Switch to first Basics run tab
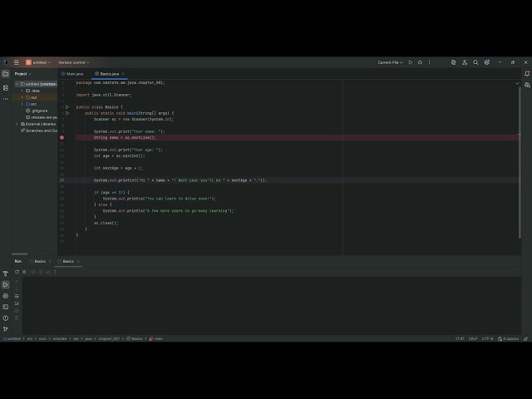This screenshot has width=532, height=399. 37,261
